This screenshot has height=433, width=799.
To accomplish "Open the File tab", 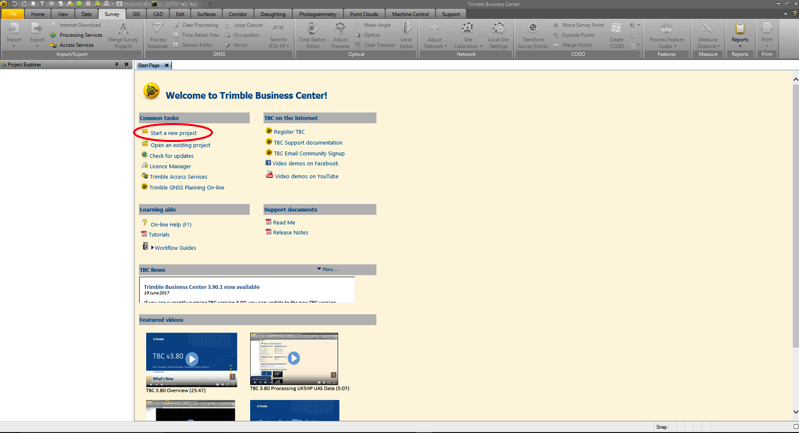I will click(x=12, y=14).
